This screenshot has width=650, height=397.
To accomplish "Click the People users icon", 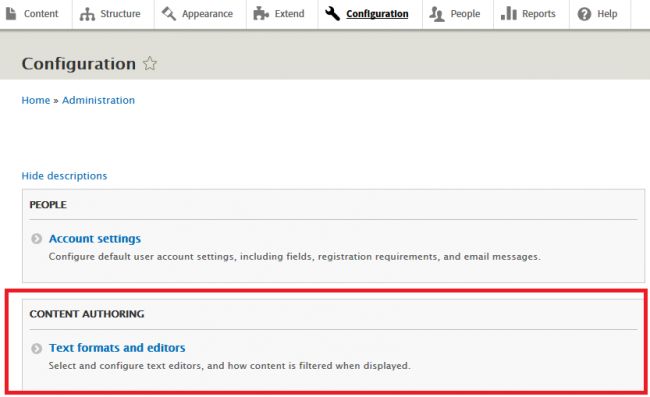I will tap(437, 14).
